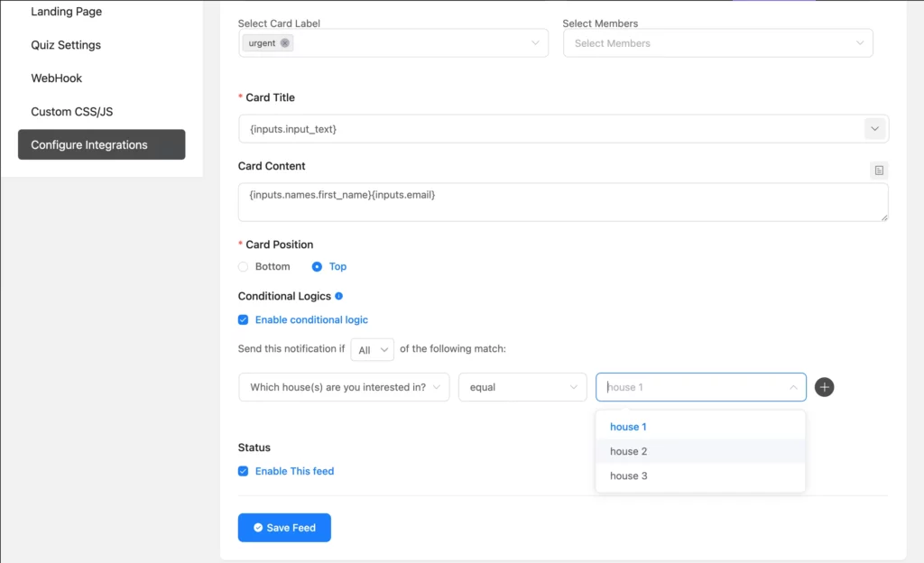Screen dimensions: 924x563
Task: Toggle Enable conditional logic checkbox
Action: [243, 319]
